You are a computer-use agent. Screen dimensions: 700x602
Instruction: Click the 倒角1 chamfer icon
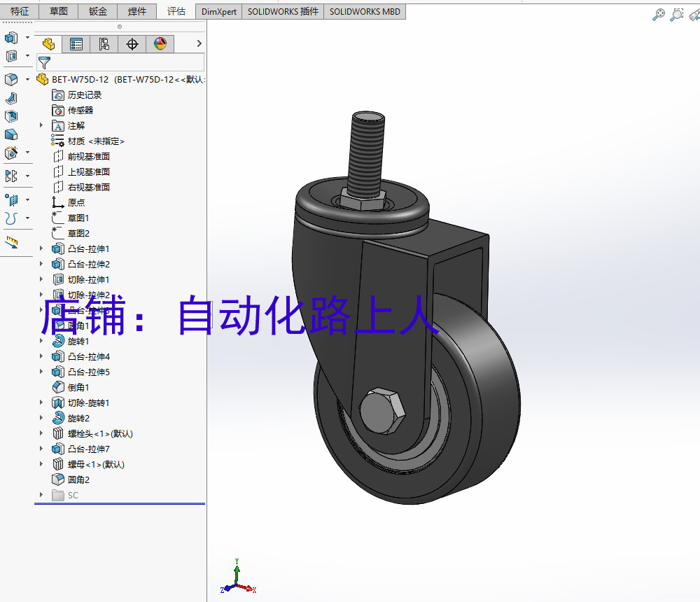click(x=58, y=387)
